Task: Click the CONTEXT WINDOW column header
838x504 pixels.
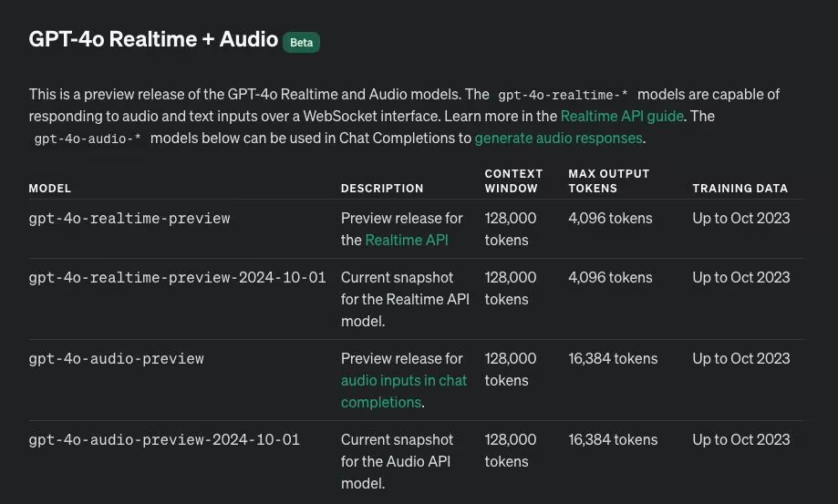Action: [x=513, y=181]
